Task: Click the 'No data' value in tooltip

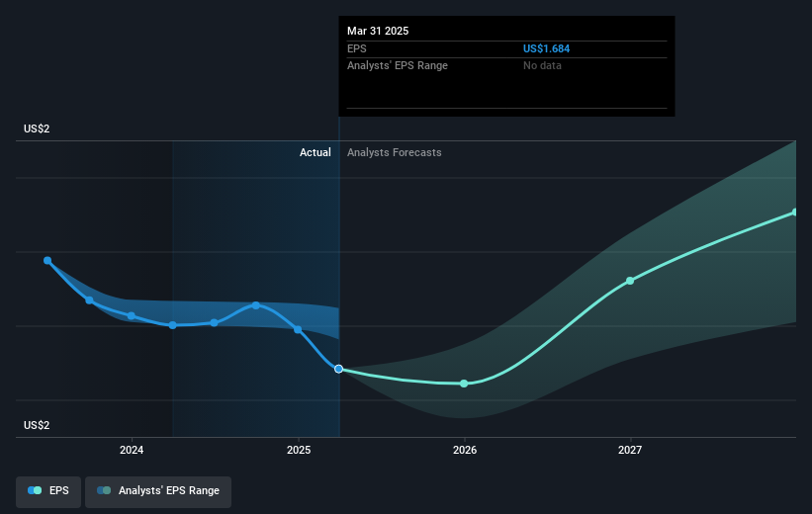Action: coord(542,66)
